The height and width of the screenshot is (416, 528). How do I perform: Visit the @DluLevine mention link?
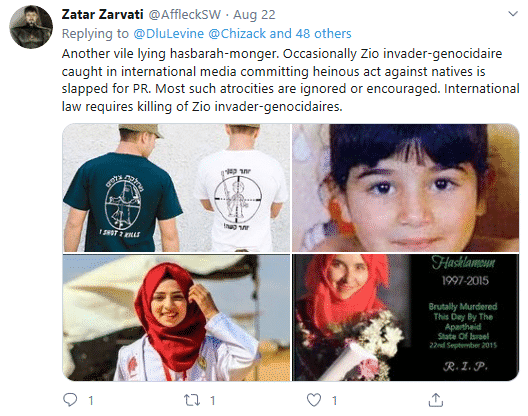[169, 34]
